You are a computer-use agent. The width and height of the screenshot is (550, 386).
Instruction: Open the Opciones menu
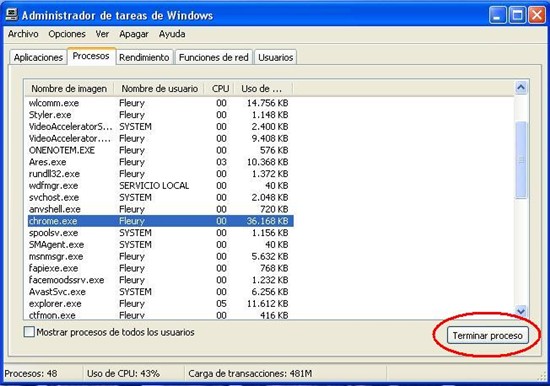pos(67,34)
